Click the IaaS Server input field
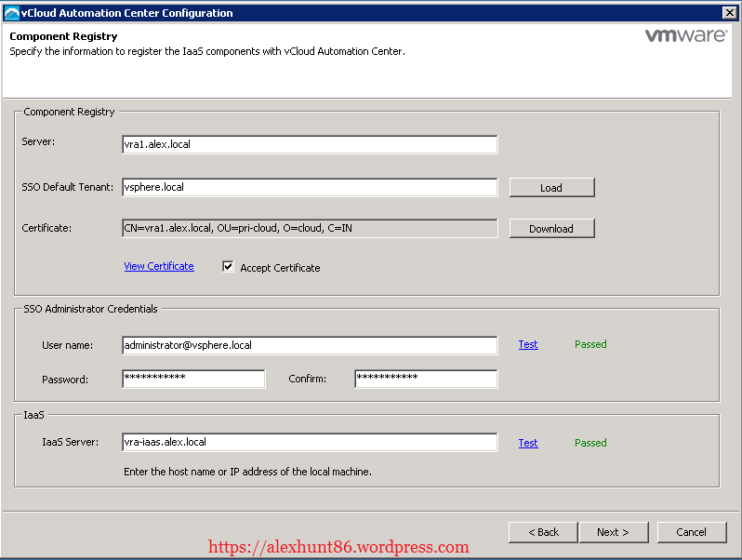This screenshot has width=742, height=560. pos(310,443)
